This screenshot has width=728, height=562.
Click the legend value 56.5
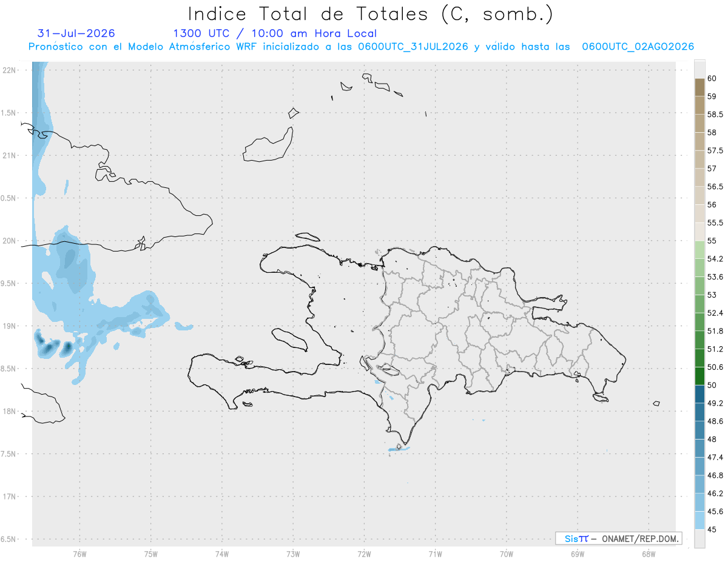point(715,187)
